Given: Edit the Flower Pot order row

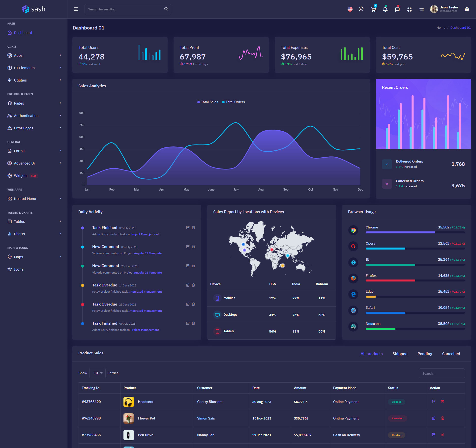Looking at the screenshot, I should pyautogui.click(x=434, y=418).
